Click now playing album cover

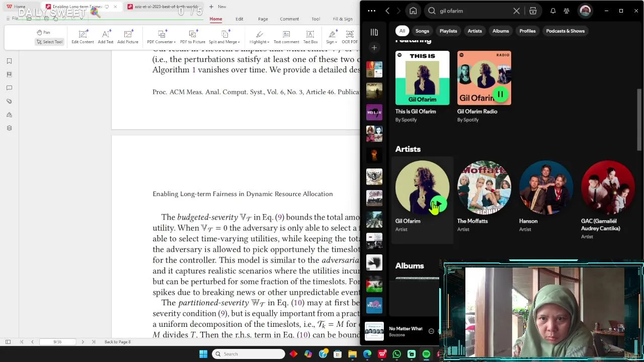374,331
